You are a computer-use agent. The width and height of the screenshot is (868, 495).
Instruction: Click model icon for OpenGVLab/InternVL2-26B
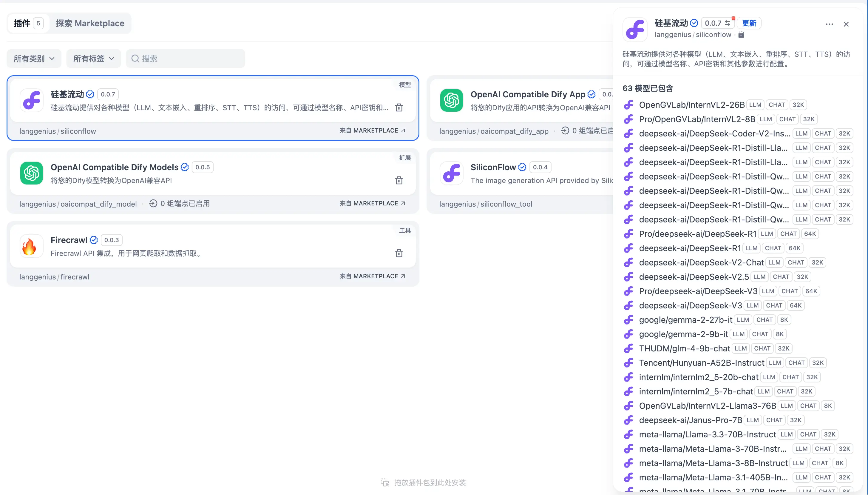tap(629, 105)
